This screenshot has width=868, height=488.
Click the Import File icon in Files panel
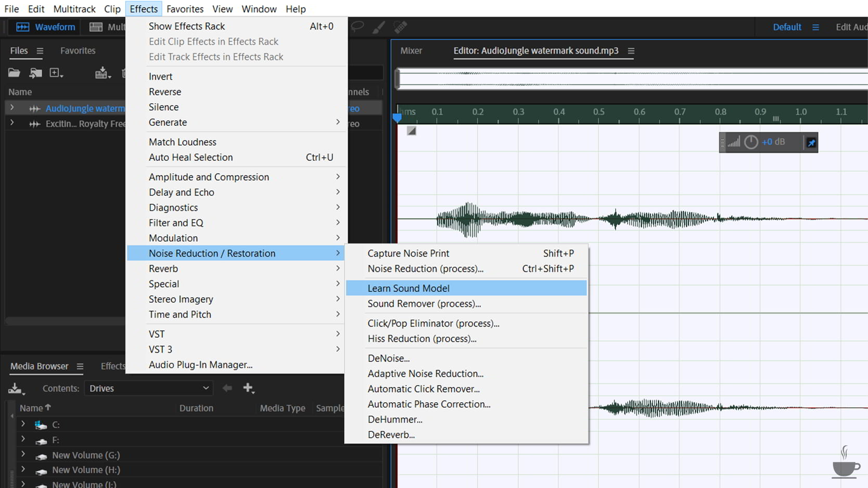[35, 73]
